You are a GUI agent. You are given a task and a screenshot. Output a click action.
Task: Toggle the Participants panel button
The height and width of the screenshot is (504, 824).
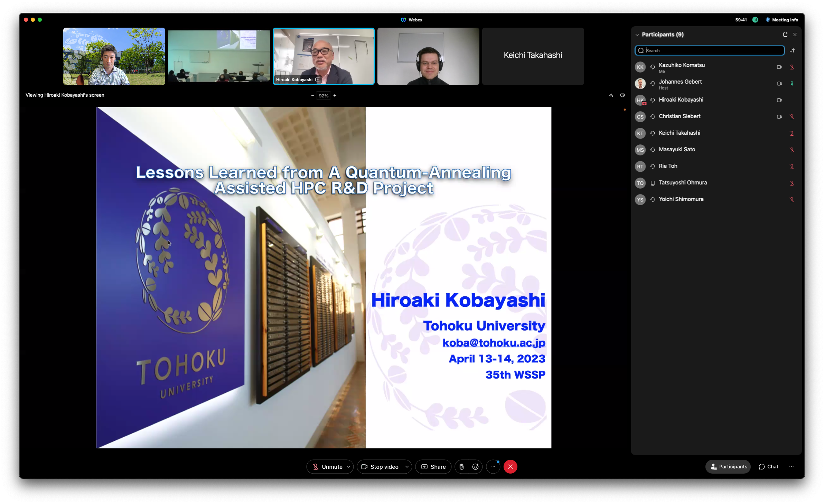728,467
